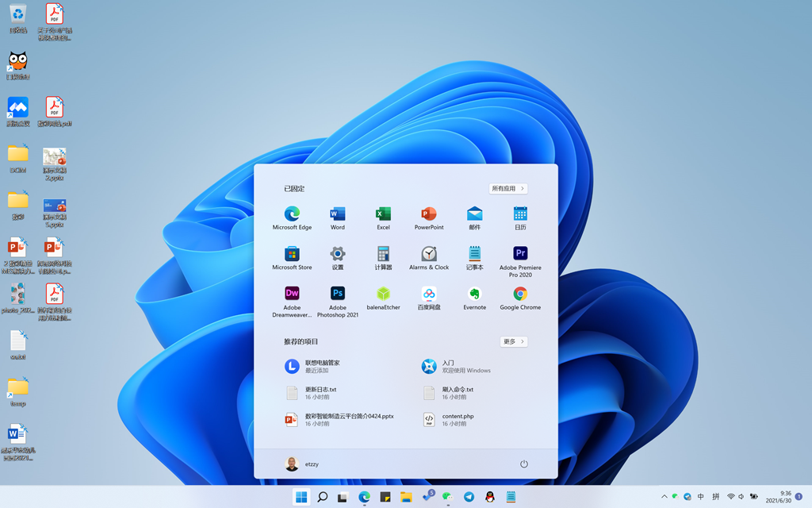Open Microsoft Edge from pinned apps
812x508 pixels.
point(292,217)
